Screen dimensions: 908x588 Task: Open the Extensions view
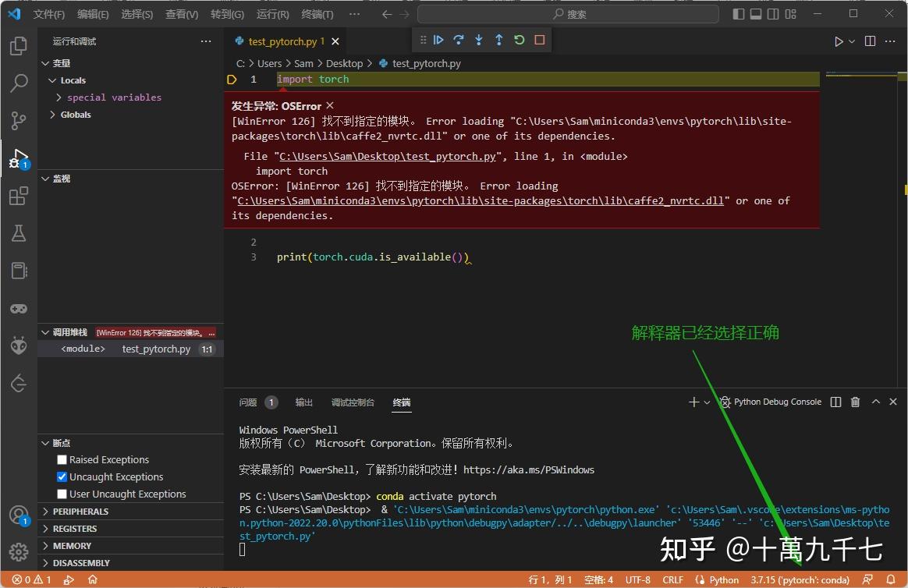pyautogui.click(x=19, y=196)
